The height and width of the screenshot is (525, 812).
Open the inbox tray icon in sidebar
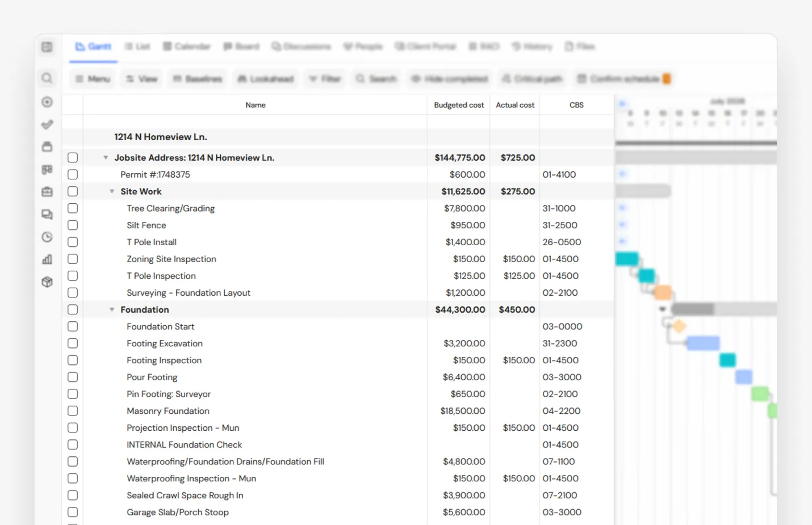[47, 146]
